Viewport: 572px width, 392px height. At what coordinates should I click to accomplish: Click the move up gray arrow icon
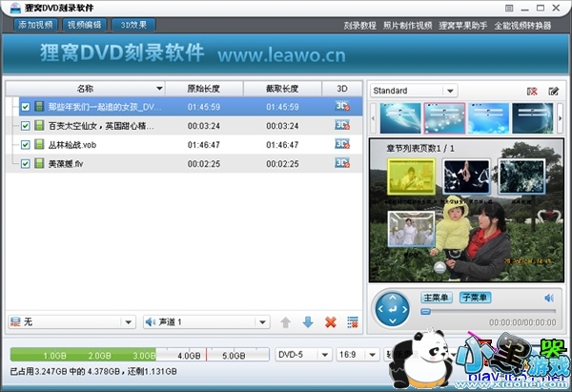pos(285,322)
